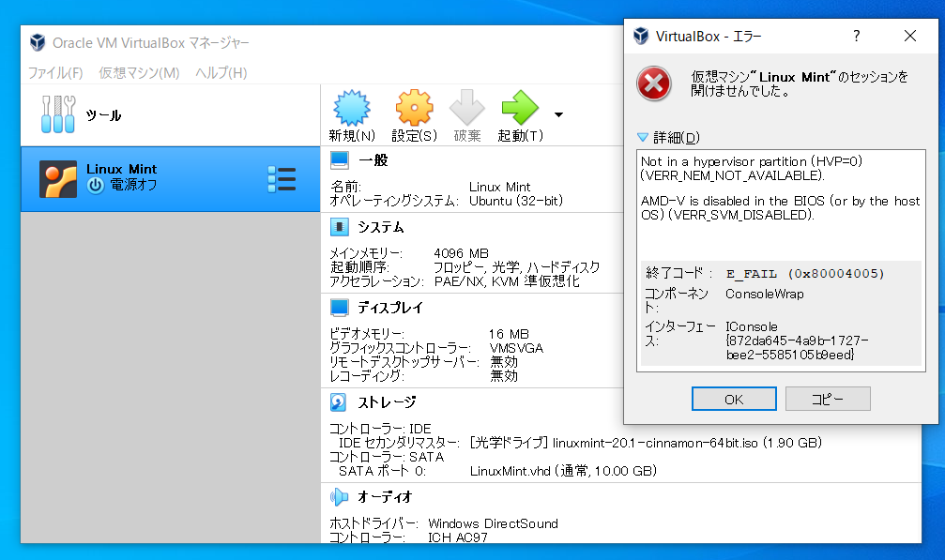Screen dimensions: 945x560
Task: Click the ConsoleWrap component value
Action: click(x=764, y=294)
